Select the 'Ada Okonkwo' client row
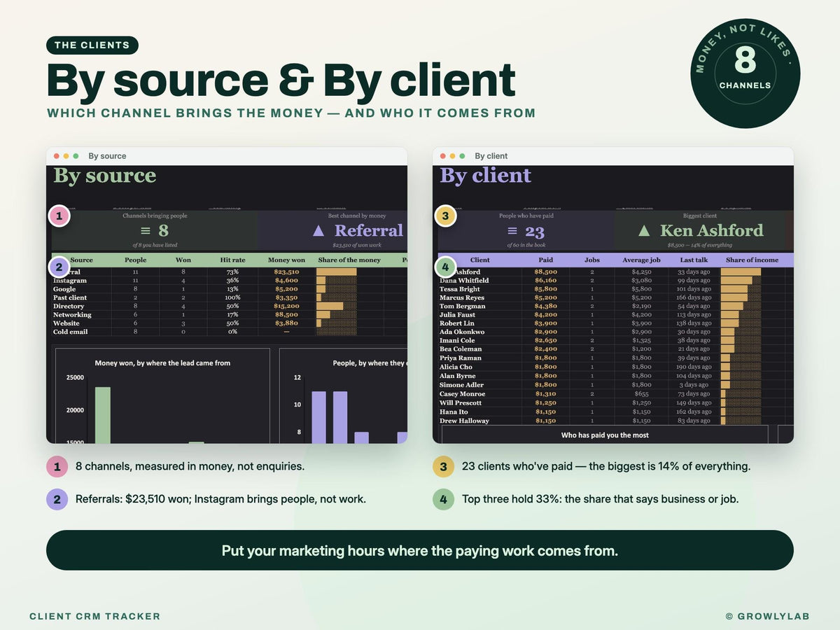The width and height of the screenshot is (840, 630). [461, 332]
